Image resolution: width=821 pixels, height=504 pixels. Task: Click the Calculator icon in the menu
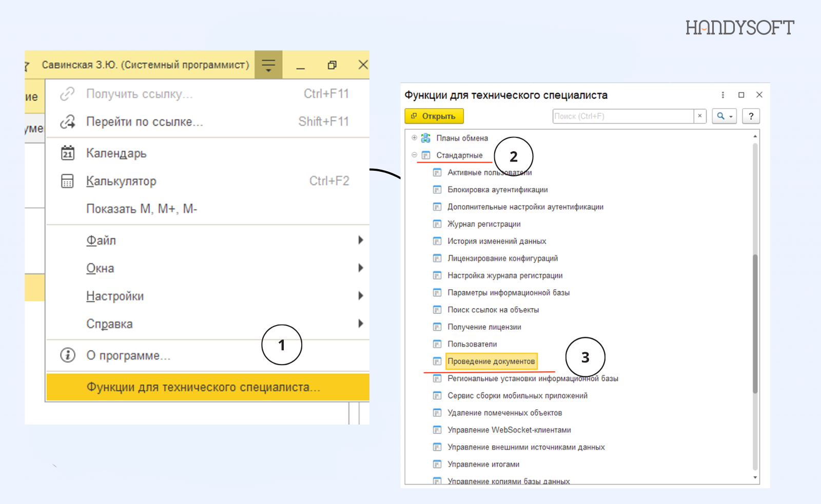pos(68,181)
